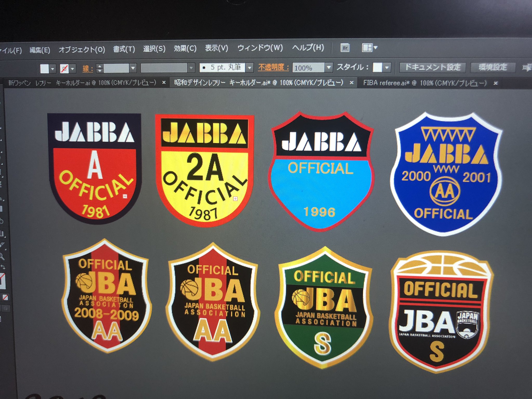
Task: Open the スタイル graphic style dropdown
Action: pyautogui.click(x=387, y=67)
